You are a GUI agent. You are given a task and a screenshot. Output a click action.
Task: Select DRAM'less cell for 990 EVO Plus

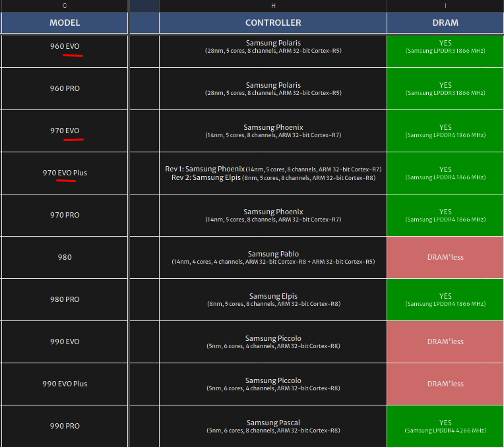445,384
